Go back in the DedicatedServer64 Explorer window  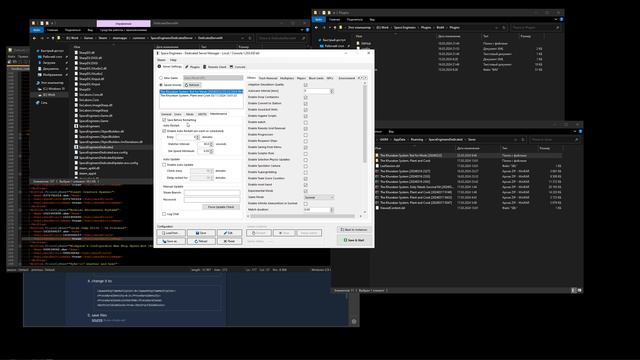coord(34,38)
